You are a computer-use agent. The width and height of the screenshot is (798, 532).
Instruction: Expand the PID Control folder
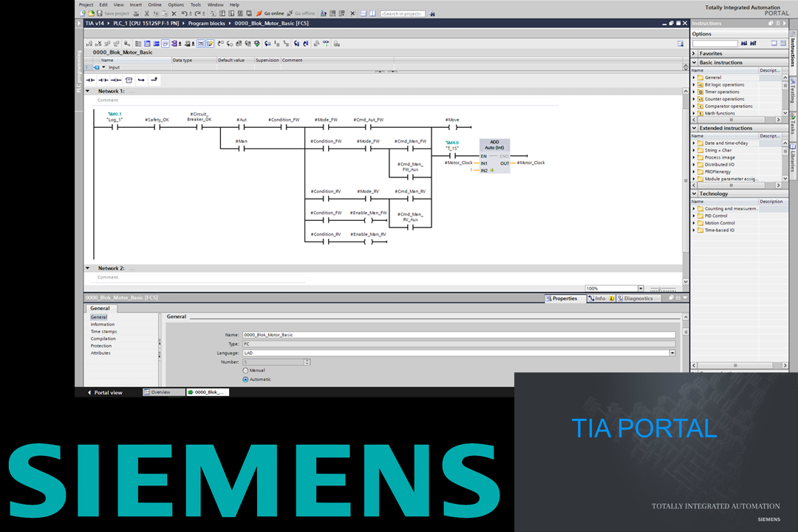(x=694, y=216)
